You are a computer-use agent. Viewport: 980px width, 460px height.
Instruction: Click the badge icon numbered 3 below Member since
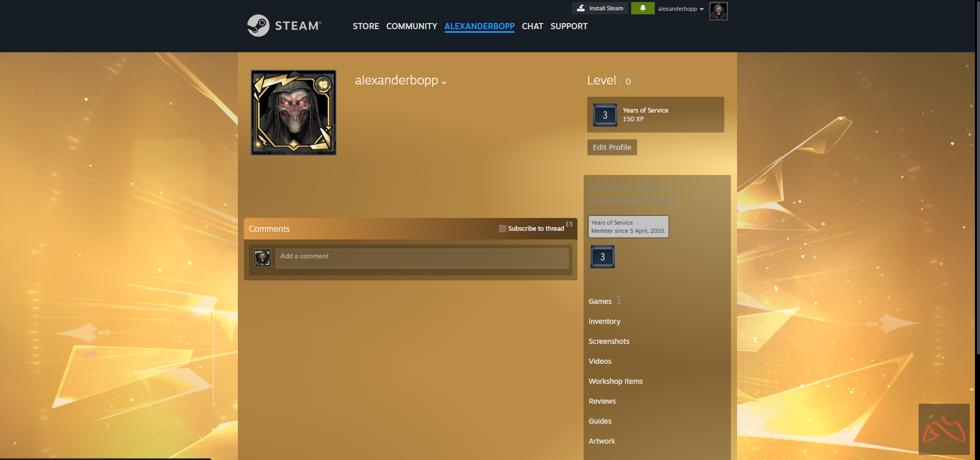603,257
